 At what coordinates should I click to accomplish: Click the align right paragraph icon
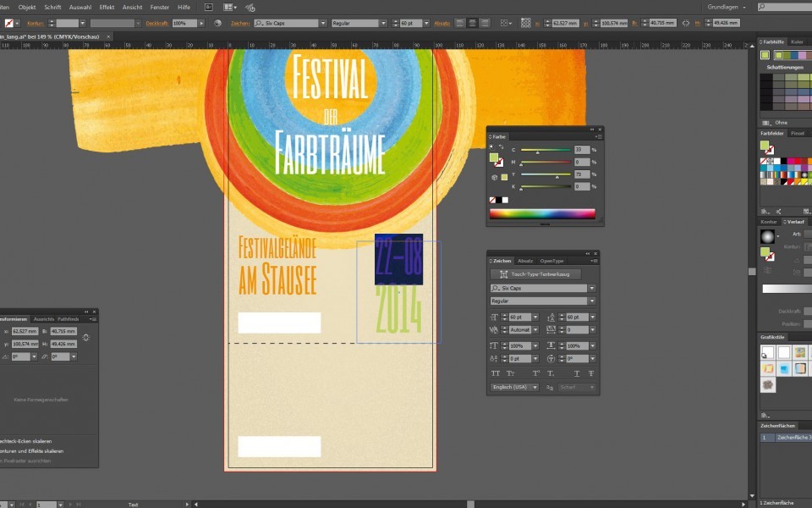click(x=485, y=23)
